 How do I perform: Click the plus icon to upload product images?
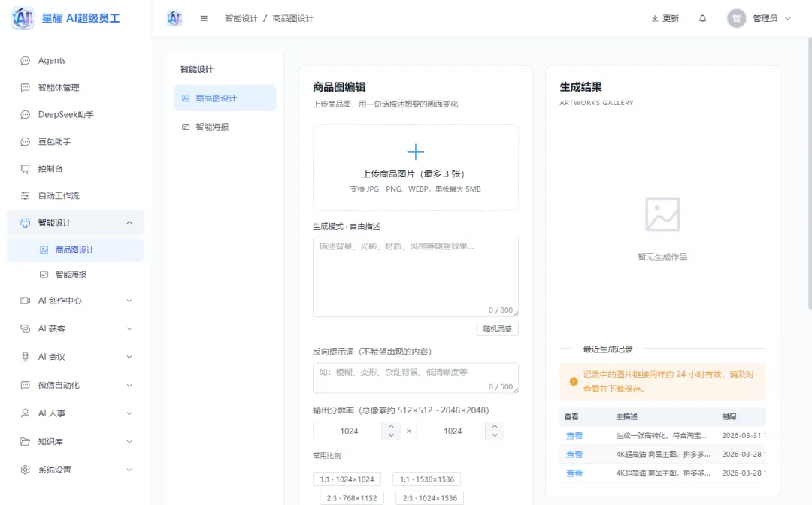click(415, 151)
